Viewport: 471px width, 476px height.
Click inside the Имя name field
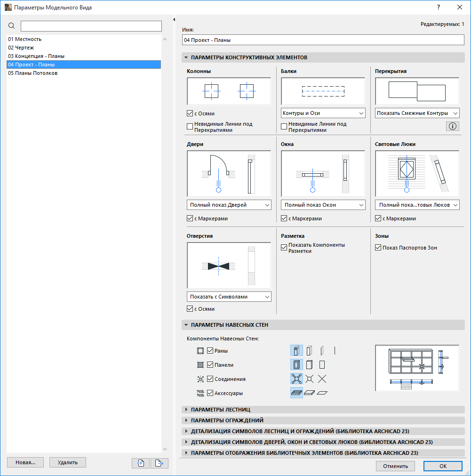323,40
